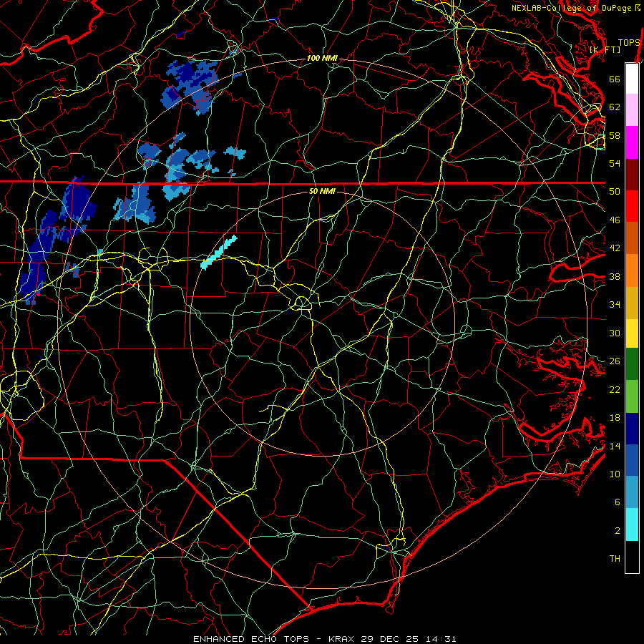Select the bright red legend color band
The width and height of the screenshot is (644, 644).
point(632,206)
